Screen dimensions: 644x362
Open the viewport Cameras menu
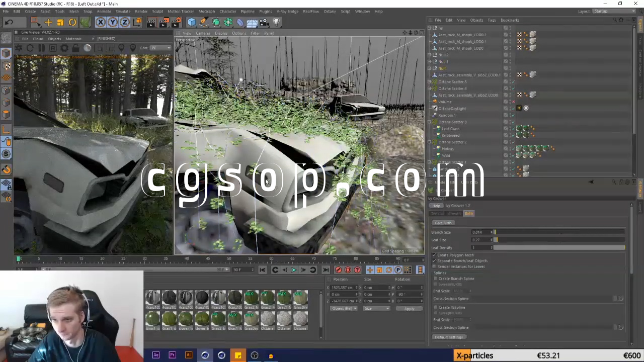pos(203,33)
